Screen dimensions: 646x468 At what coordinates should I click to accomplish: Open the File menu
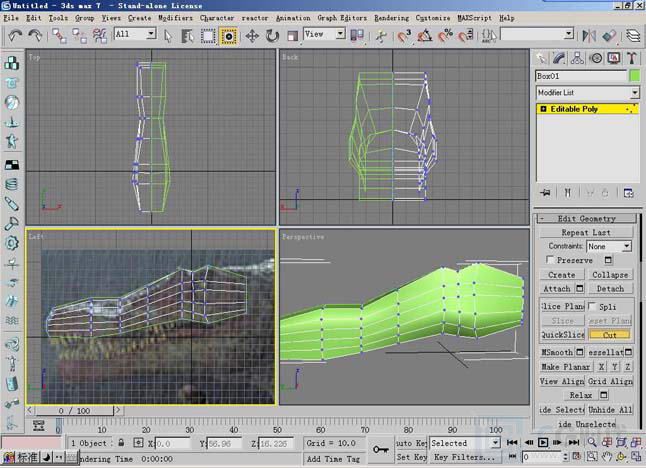coord(11,18)
